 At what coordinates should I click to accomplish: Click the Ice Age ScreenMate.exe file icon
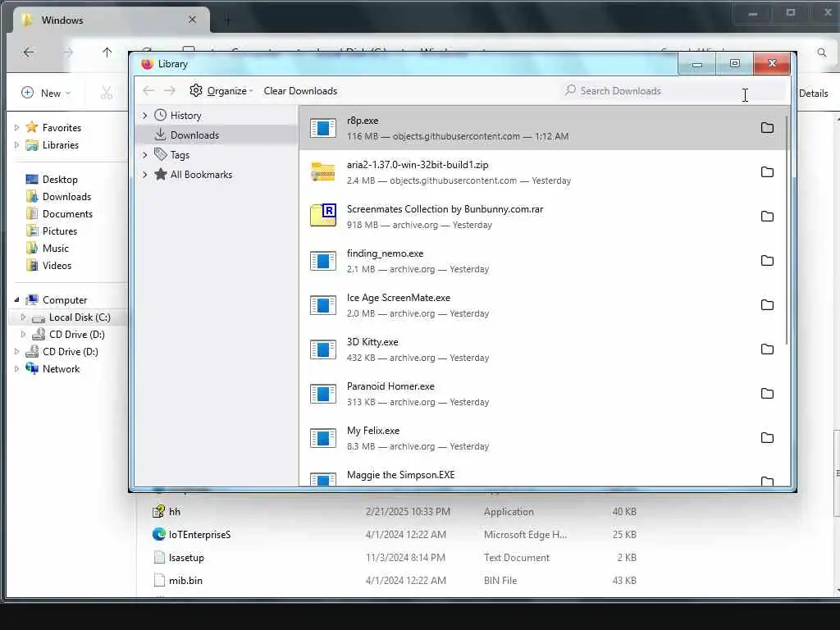323,305
